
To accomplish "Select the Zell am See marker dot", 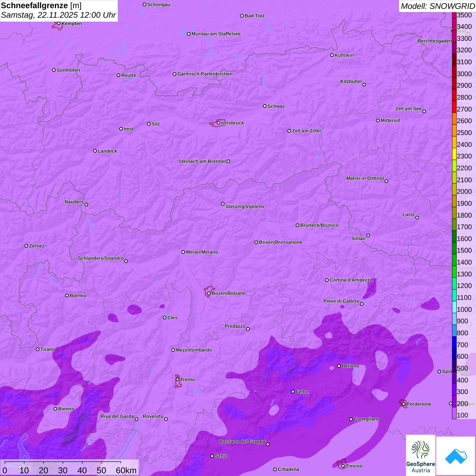I will pos(424,112).
